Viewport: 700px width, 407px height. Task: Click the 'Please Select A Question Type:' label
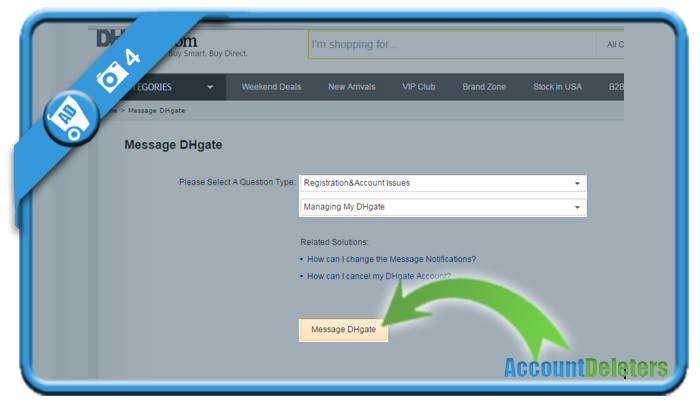coord(237,182)
